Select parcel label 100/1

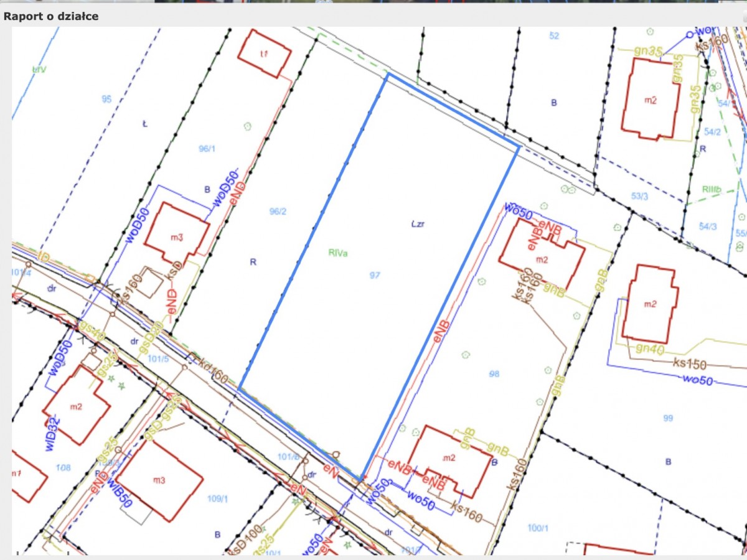point(538,528)
